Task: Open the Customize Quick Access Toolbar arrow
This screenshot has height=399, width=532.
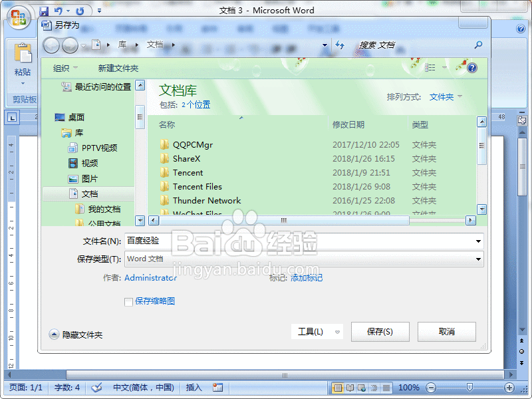Action: click(99, 11)
